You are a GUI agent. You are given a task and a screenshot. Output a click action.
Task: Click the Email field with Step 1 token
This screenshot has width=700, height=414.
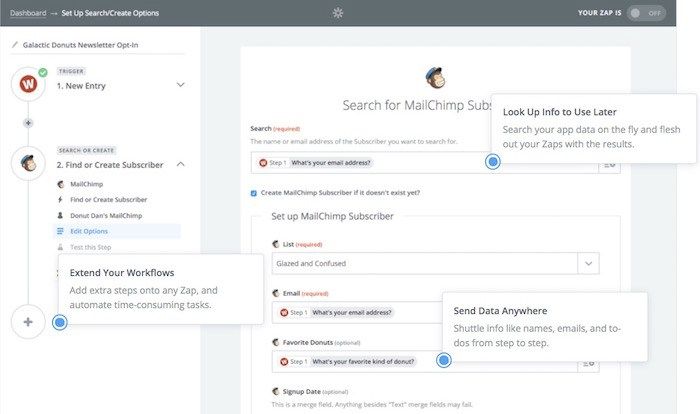(x=357, y=313)
